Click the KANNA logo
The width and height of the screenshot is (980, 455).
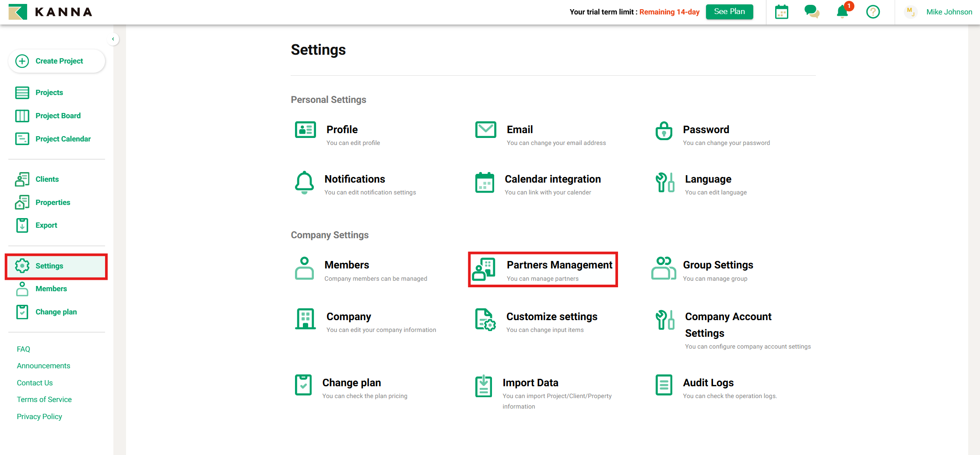tap(50, 12)
